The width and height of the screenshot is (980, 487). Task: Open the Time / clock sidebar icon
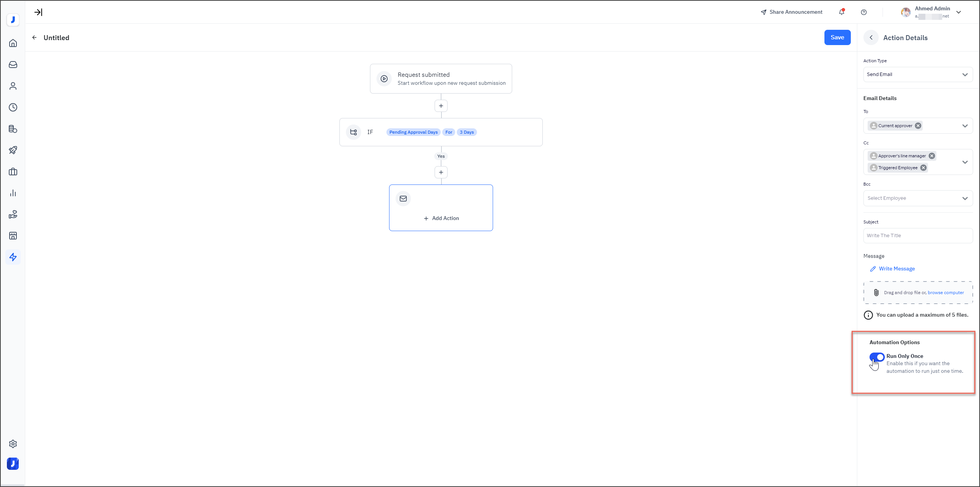point(13,107)
